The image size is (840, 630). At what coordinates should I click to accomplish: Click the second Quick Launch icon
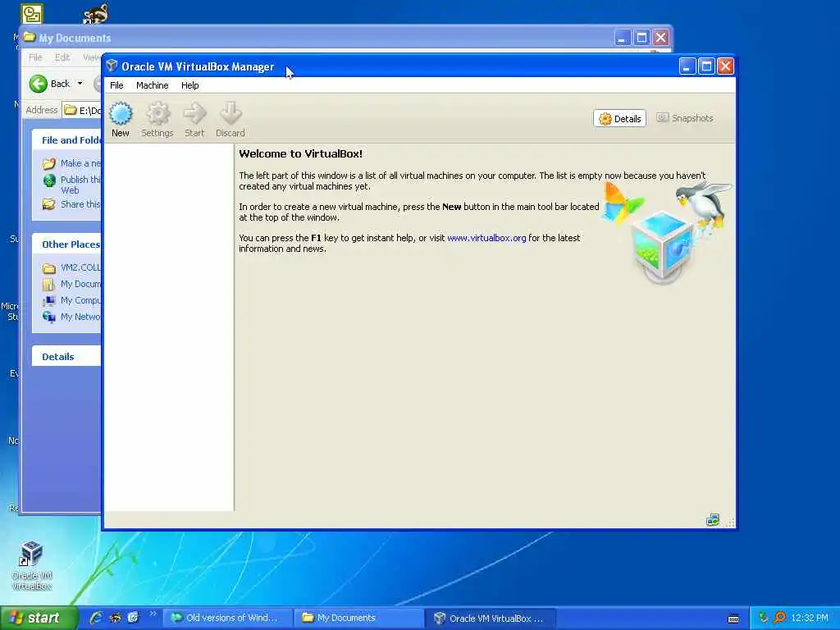coord(115,618)
